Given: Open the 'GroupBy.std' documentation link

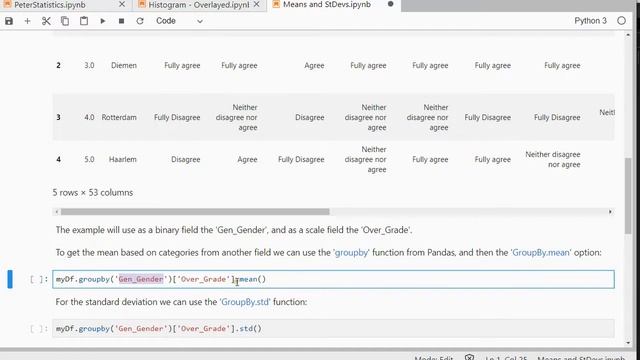Looking at the screenshot, I should point(245,302).
